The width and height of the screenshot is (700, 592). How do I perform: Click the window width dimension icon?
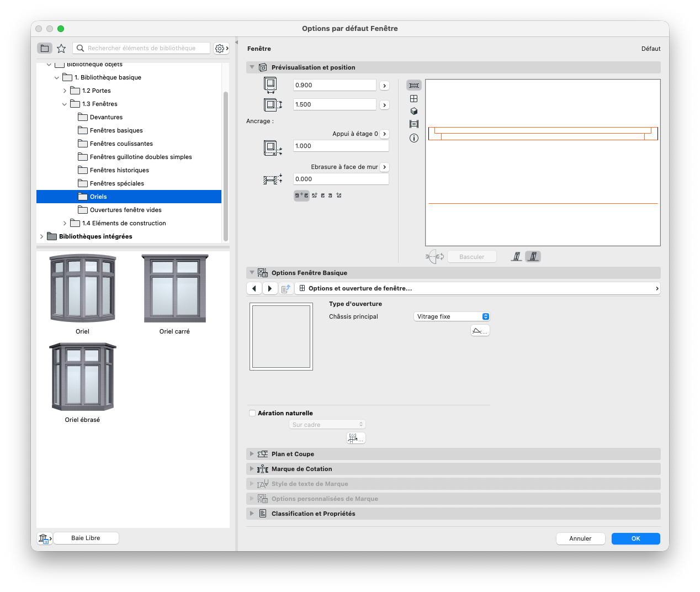point(271,85)
